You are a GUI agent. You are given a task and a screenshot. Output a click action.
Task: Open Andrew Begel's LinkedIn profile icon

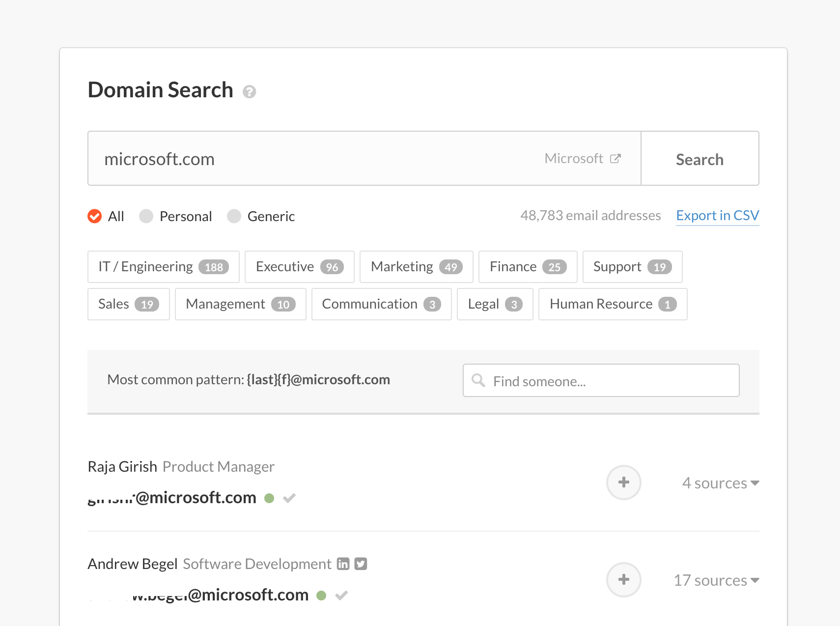(x=343, y=564)
